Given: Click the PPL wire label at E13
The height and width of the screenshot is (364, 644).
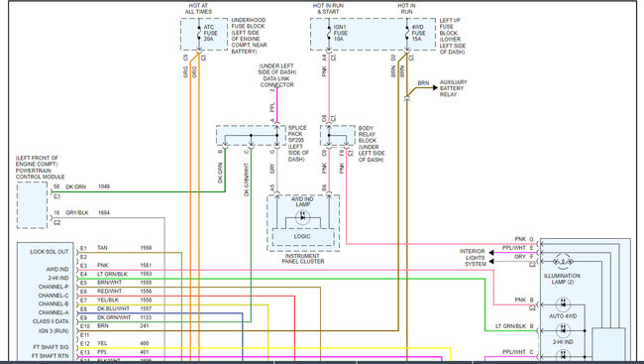Looking at the screenshot, I should (102, 352).
